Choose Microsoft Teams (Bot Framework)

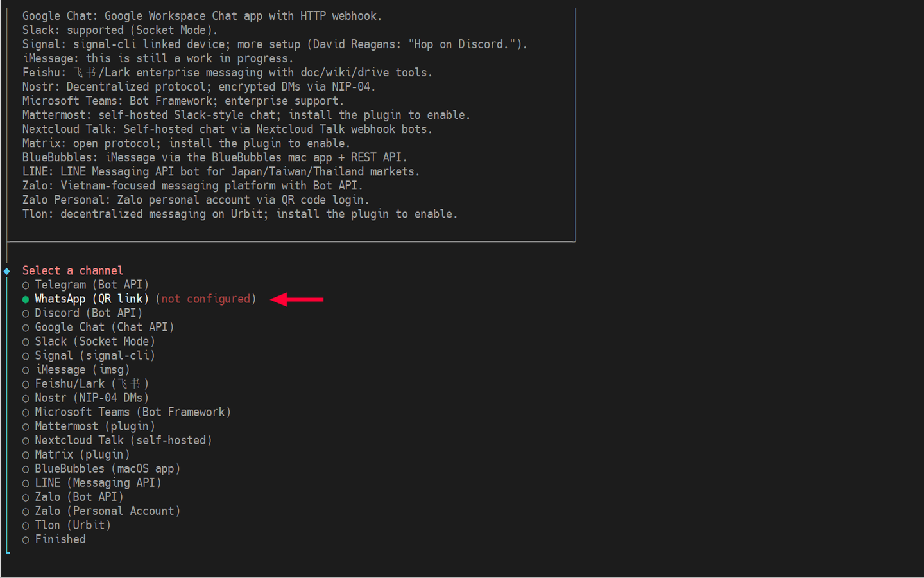click(x=127, y=412)
